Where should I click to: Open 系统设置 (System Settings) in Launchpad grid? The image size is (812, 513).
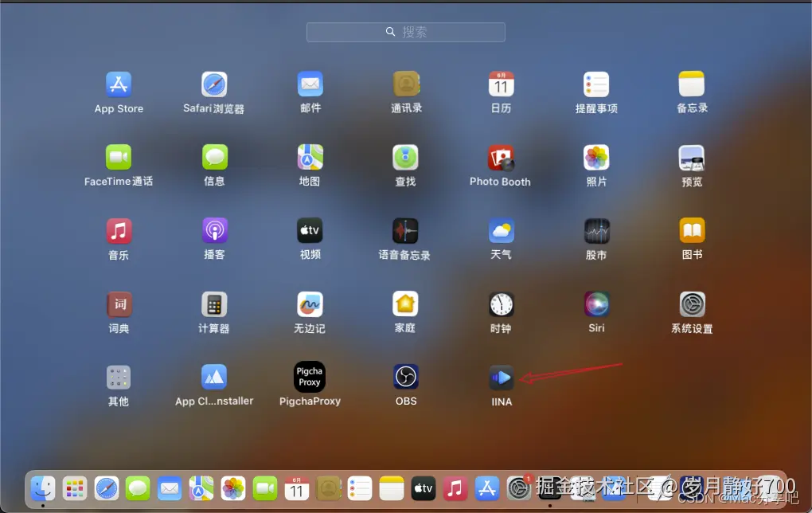(692, 304)
